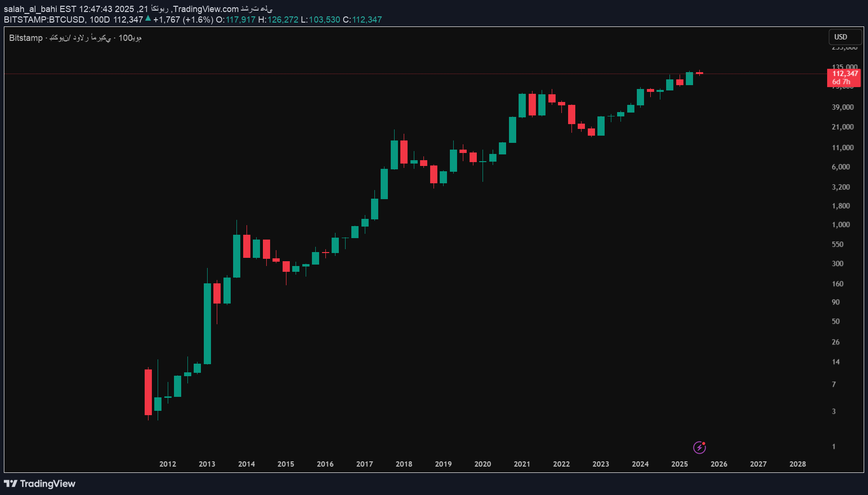Screen dimensions: 868x495
Task: Click the 6d 7h countdown timer
Action: (842, 82)
